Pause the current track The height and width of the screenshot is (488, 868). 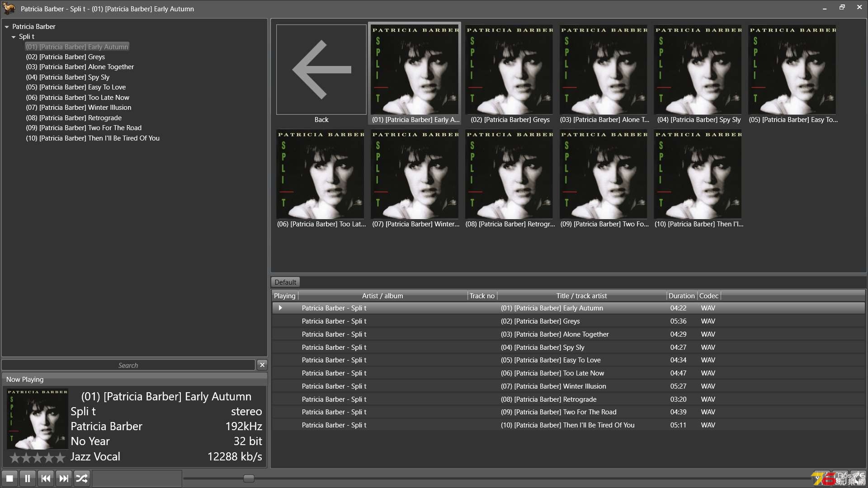pos(28,478)
